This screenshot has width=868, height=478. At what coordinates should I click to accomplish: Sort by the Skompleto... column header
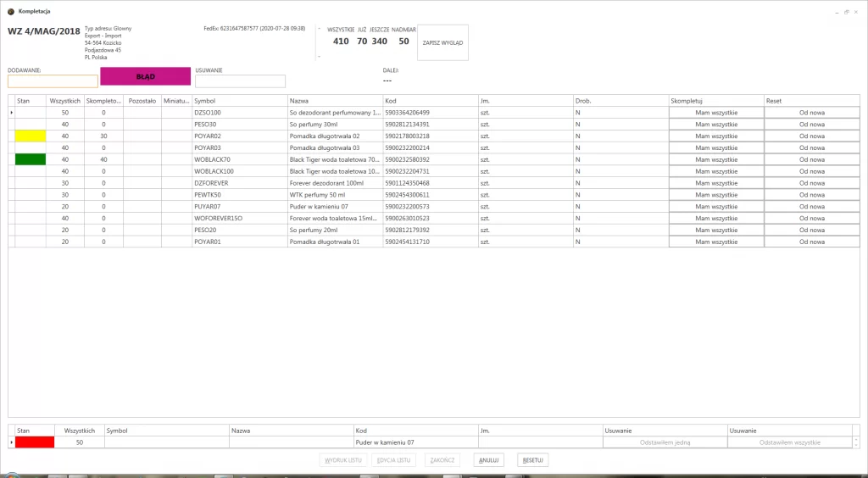coord(103,101)
